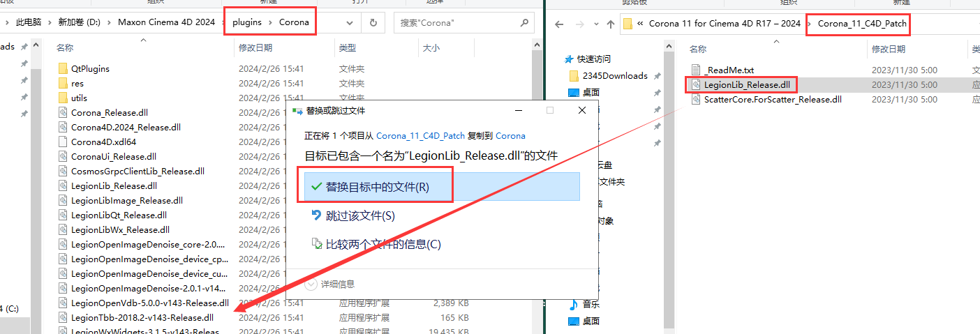
Task: Sort by 名称 column in Corona window
Action: pyautogui.click(x=65, y=48)
